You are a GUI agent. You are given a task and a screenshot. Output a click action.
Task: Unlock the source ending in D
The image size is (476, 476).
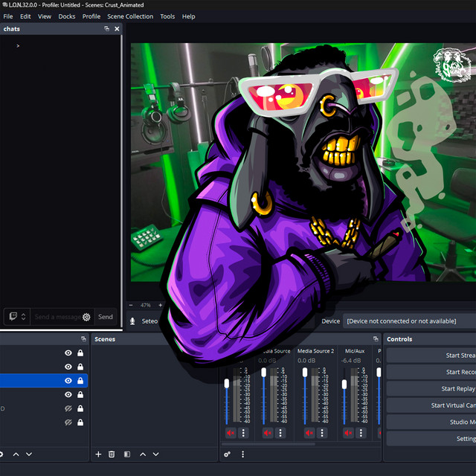[x=80, y=408]
